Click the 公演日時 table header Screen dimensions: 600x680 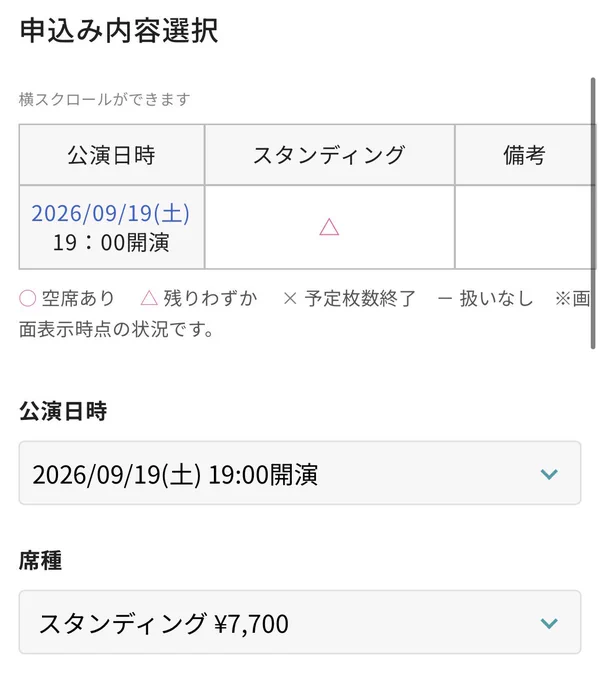(x=111, y=155)
